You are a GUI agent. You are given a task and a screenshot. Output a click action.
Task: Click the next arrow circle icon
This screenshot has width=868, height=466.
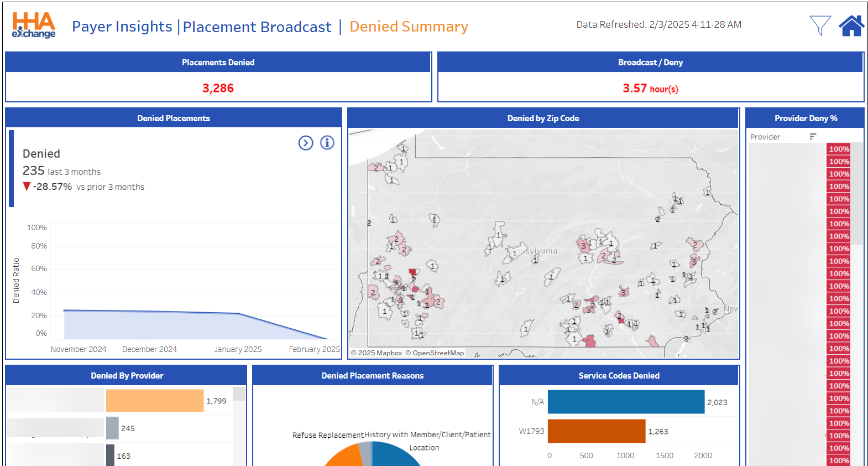(x=306, y=143)
